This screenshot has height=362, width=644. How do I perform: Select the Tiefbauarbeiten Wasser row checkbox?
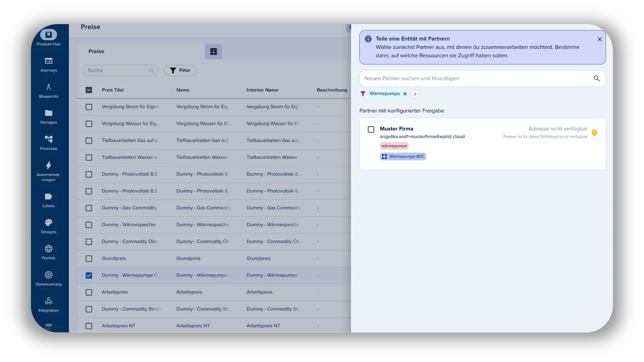[89, 157]
